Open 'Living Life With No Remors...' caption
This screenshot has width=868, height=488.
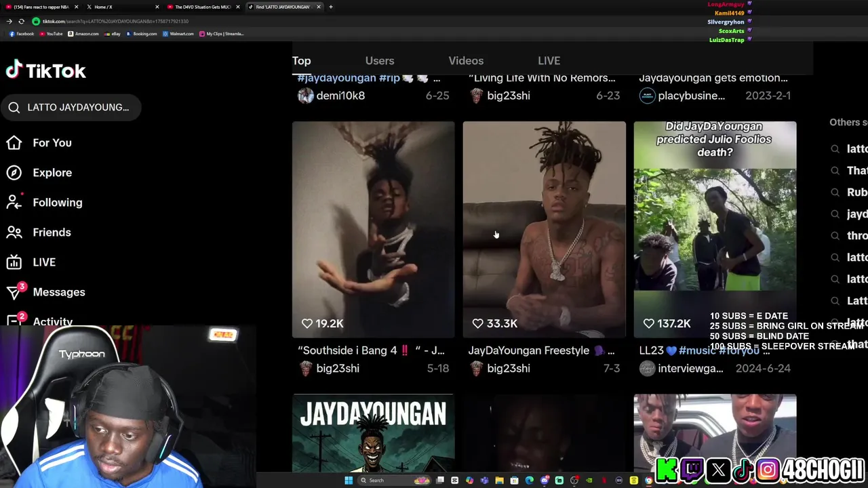coord(542,78)
